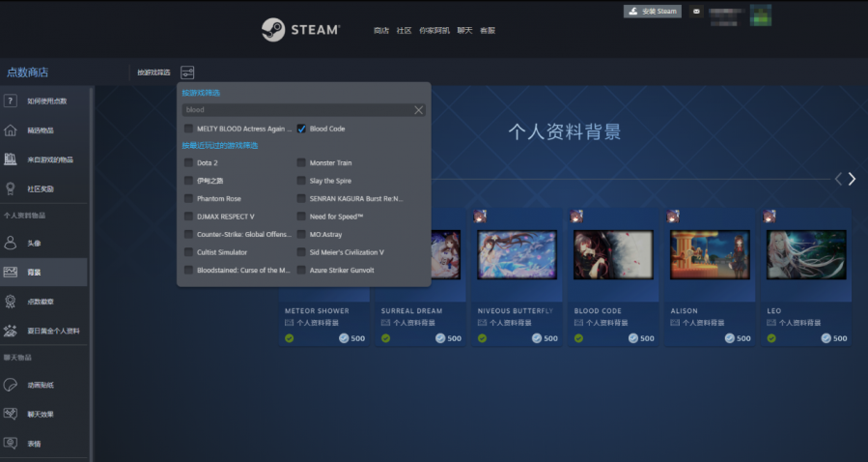Check Counter-Strike: Global Offensive checkbox
868x462 pixels.
pyautogui.click(x=189, y=234)
